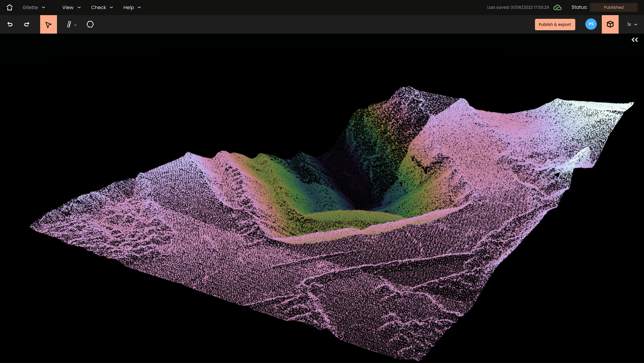This screenshot has width=644, height=363.
Task: Open the Help menu
Action: click(131, 7)
